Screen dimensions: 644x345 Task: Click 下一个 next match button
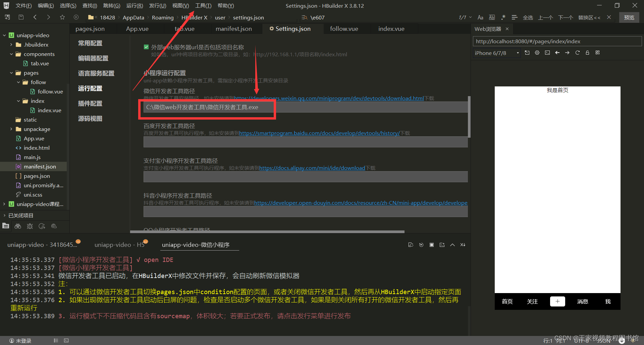coord(566,17)
